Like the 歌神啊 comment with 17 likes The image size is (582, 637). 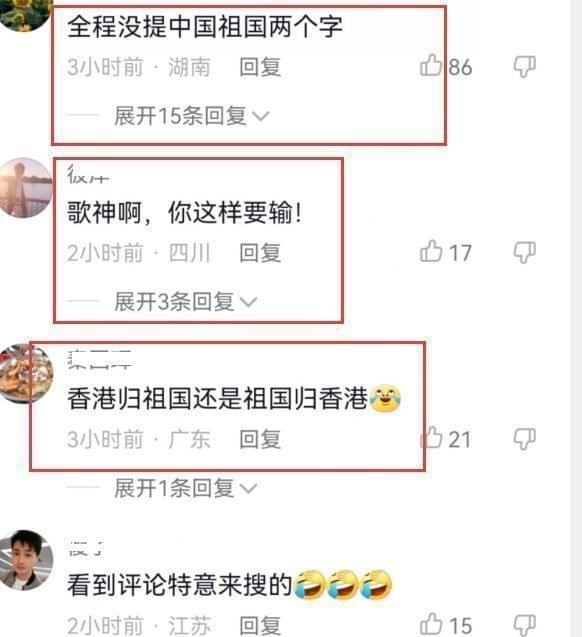click(431, 251)
